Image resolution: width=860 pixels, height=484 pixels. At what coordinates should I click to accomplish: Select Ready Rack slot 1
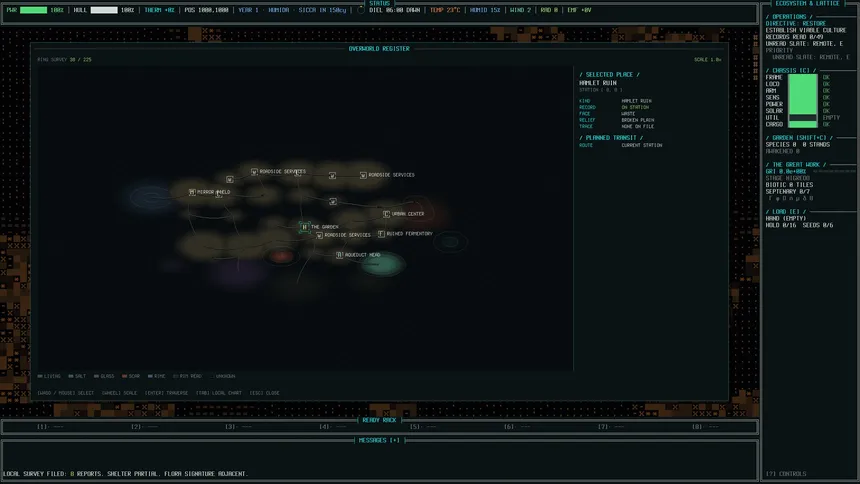50,426
